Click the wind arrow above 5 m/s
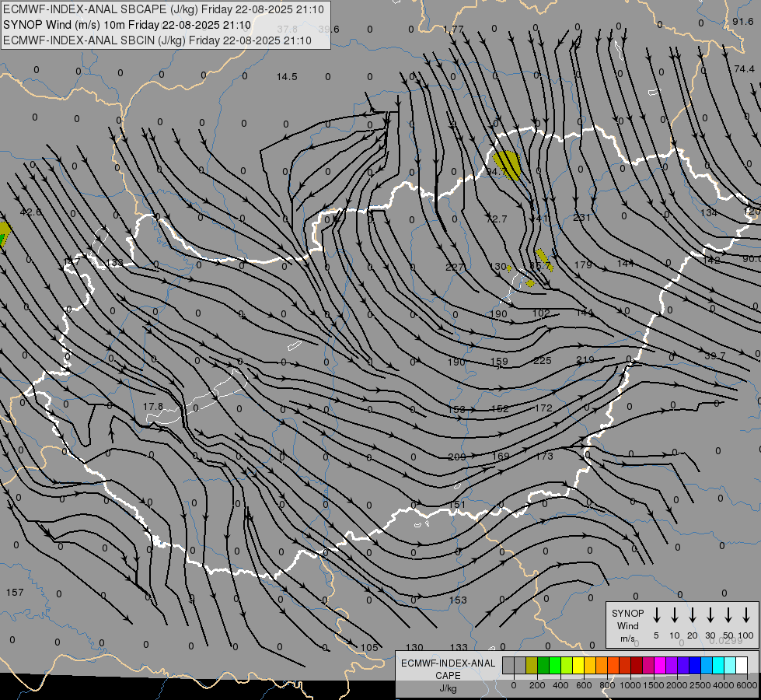The image size is (761, 700). click(656, 614)
